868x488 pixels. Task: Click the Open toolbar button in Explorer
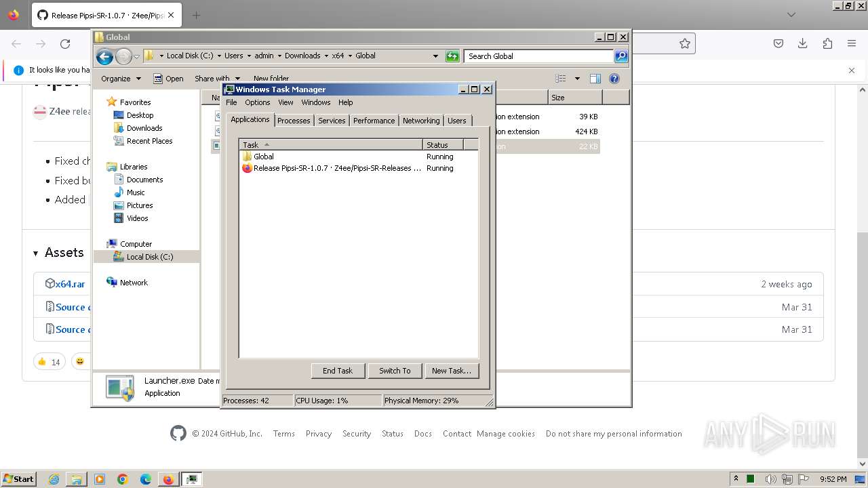(x=168, y=79)
